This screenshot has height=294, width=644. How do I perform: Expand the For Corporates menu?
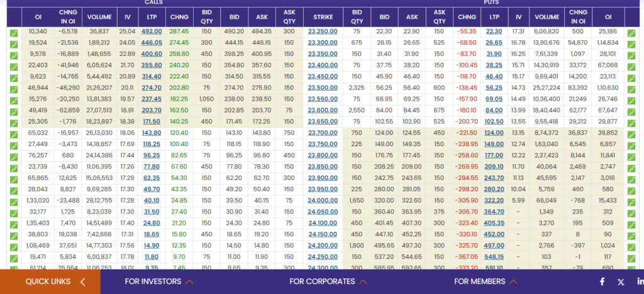(328, 281)
